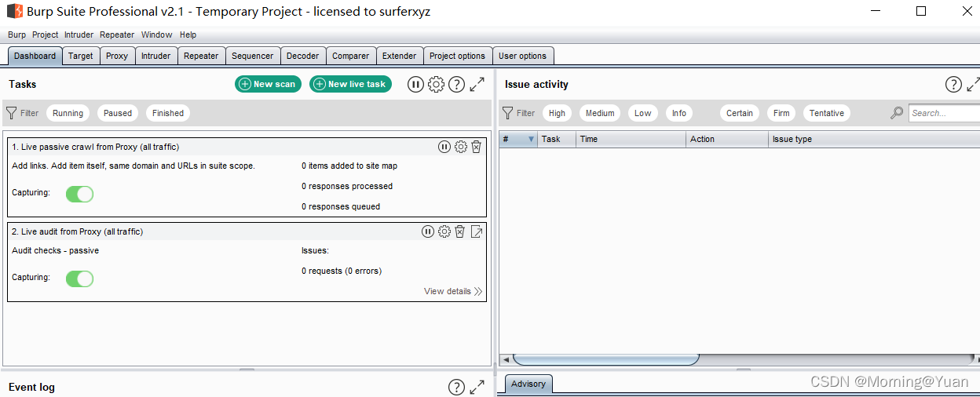Open help for Tasks panel
The image size is (980, 397).
456,85
